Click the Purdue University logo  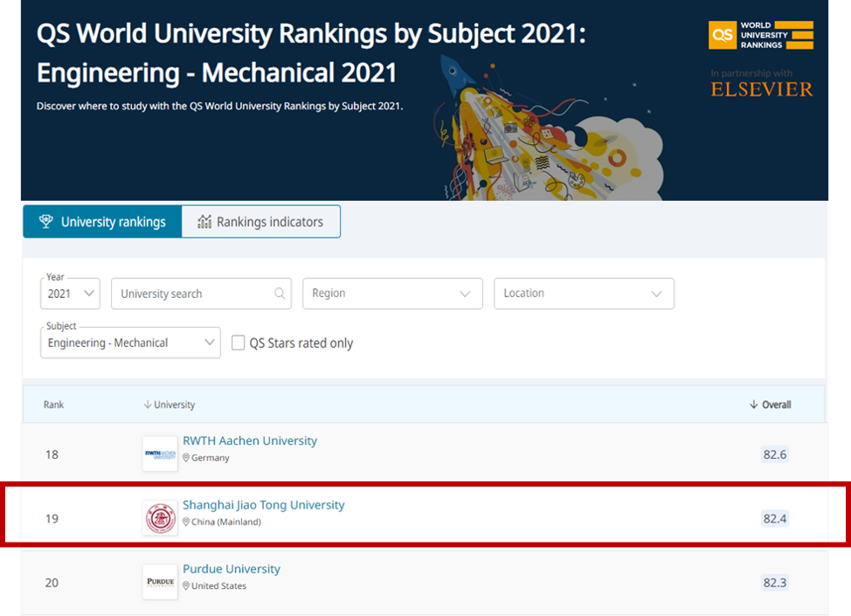(160, 582)
